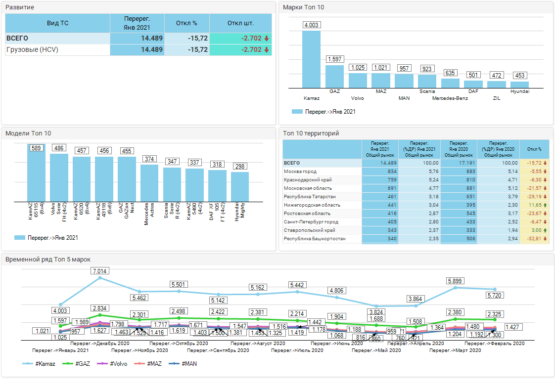This screenshot has height=392, width=555.
Task: Click the blue swatch in Марки Топ 10 legend
Action: 297,112
